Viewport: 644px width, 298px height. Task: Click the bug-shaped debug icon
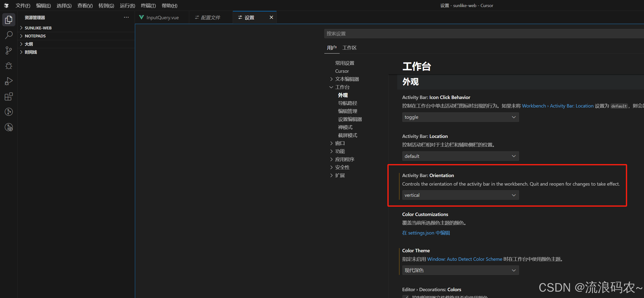pos(9,66)
